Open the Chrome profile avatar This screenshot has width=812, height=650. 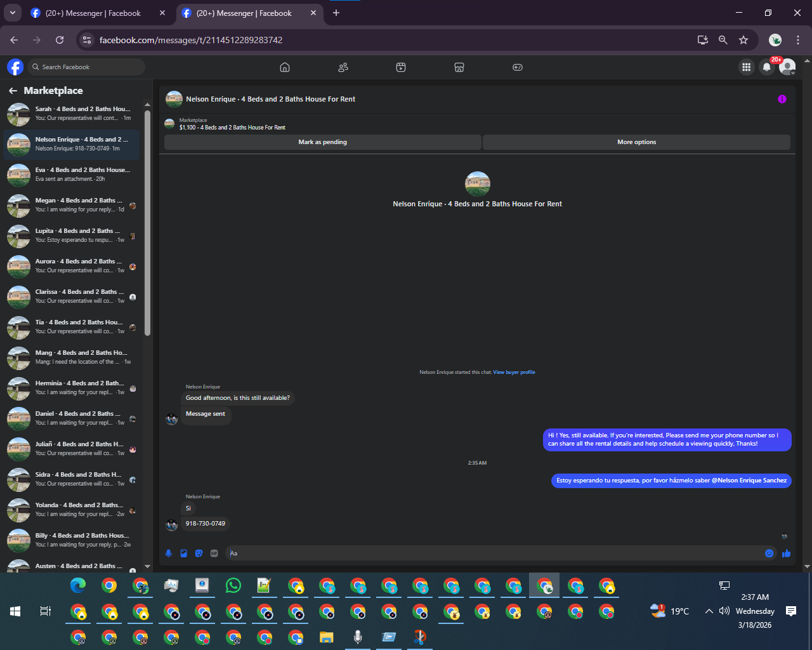click(775, 40)
